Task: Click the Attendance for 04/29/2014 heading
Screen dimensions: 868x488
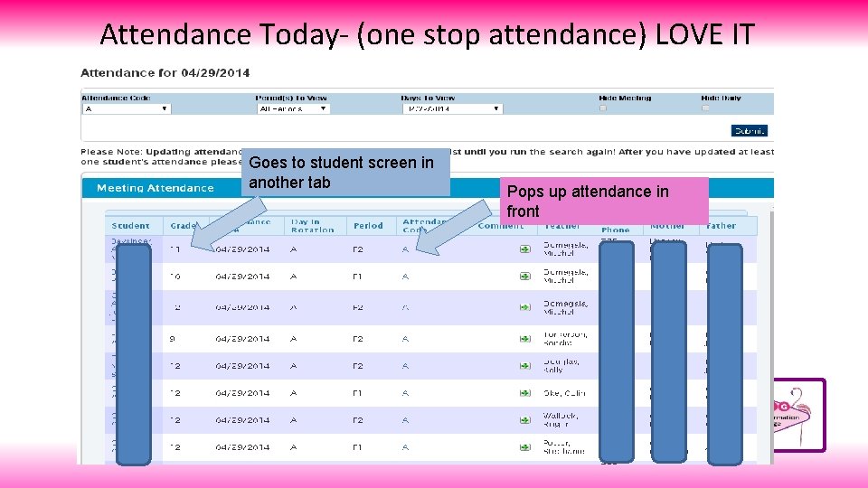Action: [165, 73]
